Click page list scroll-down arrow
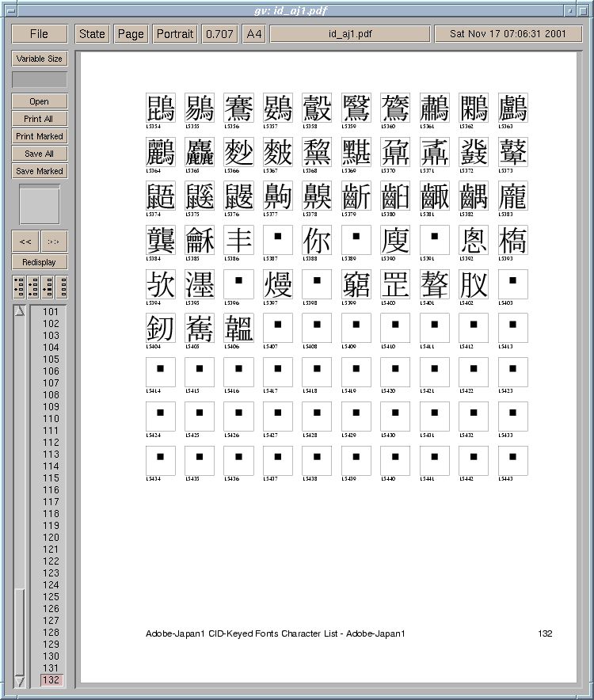Screen dimensions: 594x700 20,680
